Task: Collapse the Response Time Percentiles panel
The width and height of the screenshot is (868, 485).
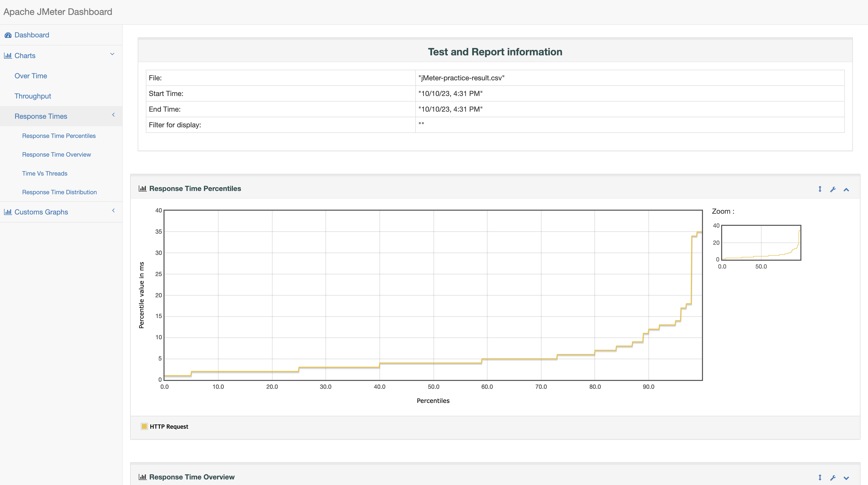Action: [846, 189]
